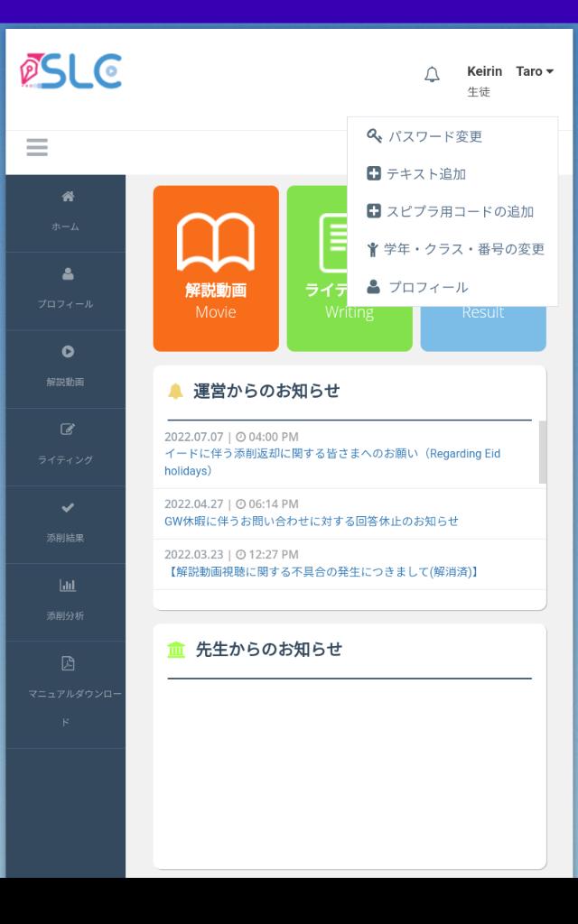Viewport: 578px width, 924px height.
Task: Open ホーム in the sidebar
Action: (65, 213)
